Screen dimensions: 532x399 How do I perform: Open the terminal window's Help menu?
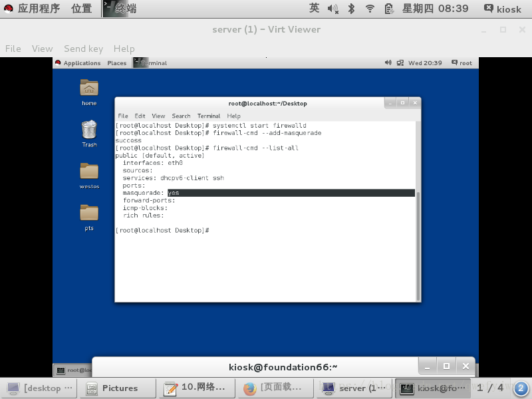coord(234,116)
